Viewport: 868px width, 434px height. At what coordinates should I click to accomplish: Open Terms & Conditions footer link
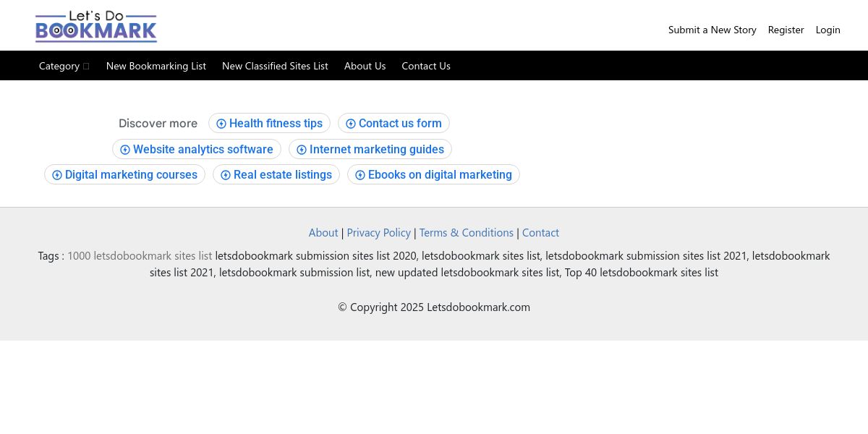pos(467,232)
